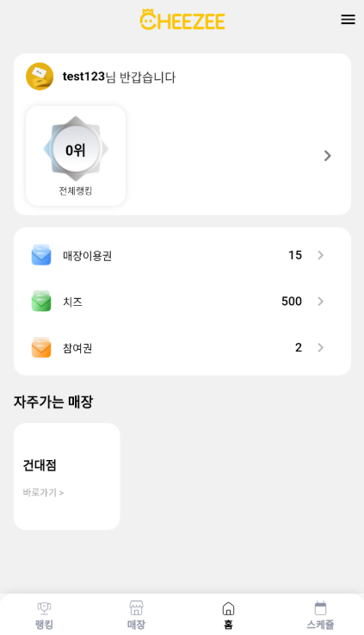Viewport: 364px width, 635px height.
Task: Open the test123 profile avatar
Action: coord(40,77)
